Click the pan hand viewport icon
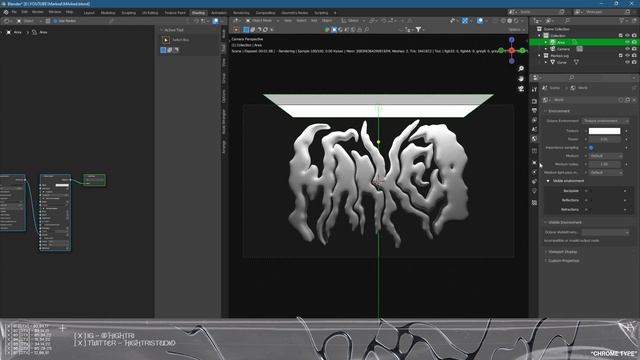The image size is (640, 360). click(521, 78)
